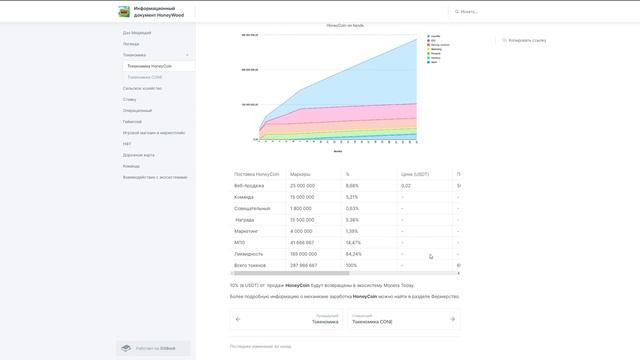Toggle the Marketing series in the chart legend
The width and height of the screenshot is (640, 360).
(x=434, y=49)
